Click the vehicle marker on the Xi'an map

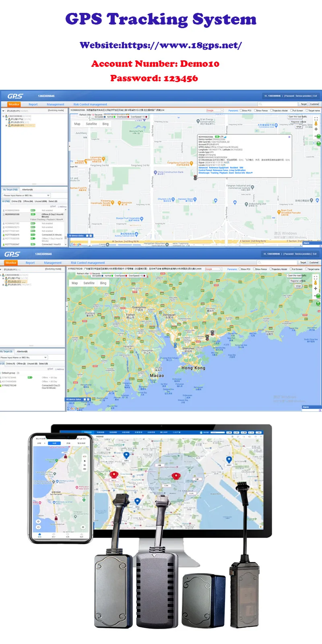[x=195, y=178]
